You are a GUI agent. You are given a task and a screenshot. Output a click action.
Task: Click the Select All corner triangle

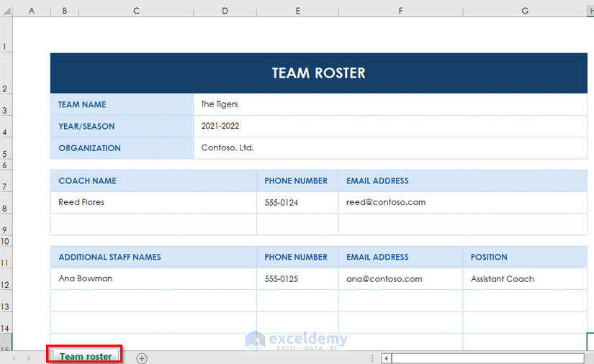(6, 11)
